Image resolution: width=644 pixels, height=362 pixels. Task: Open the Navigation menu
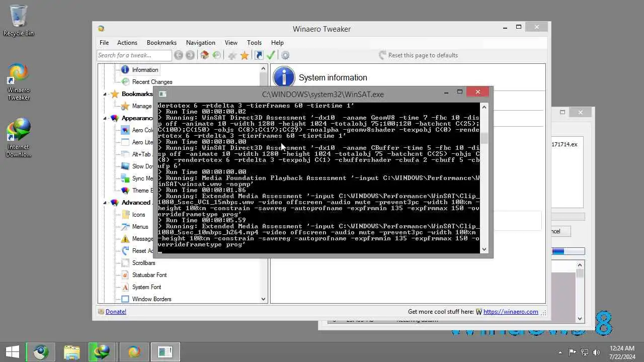click(200, 43)
